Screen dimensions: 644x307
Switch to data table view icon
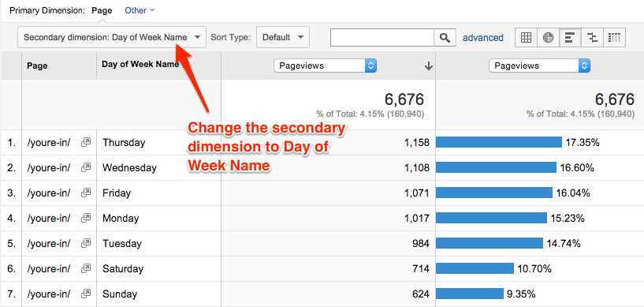pyautogui.click(x=526, y=37)
